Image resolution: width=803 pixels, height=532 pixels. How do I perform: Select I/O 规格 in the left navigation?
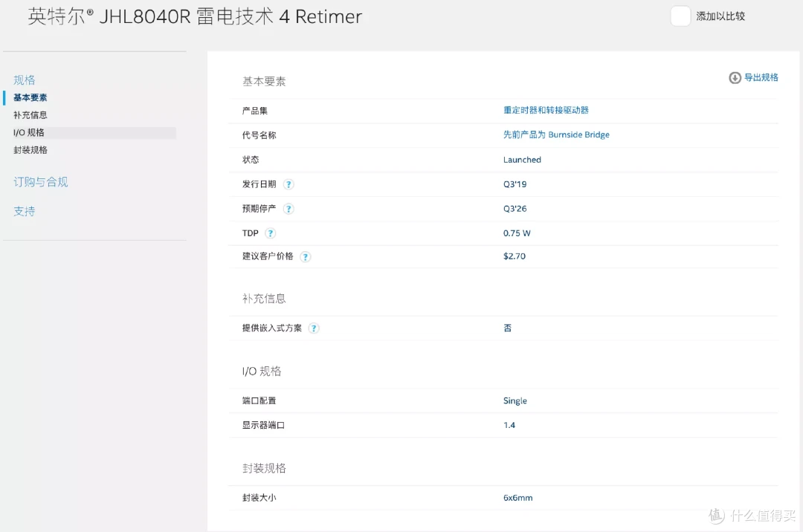[29, 133]
